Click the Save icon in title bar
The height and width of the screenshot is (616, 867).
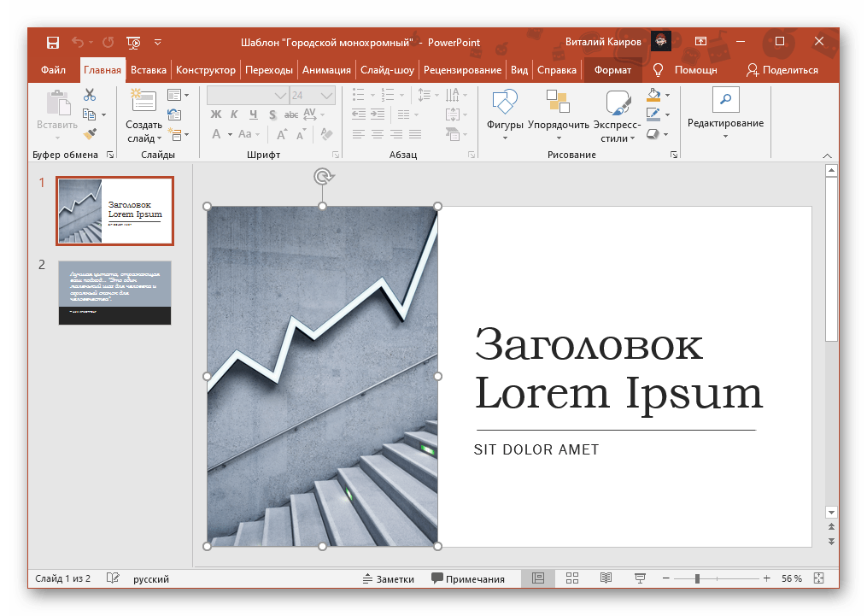(53, 42)
